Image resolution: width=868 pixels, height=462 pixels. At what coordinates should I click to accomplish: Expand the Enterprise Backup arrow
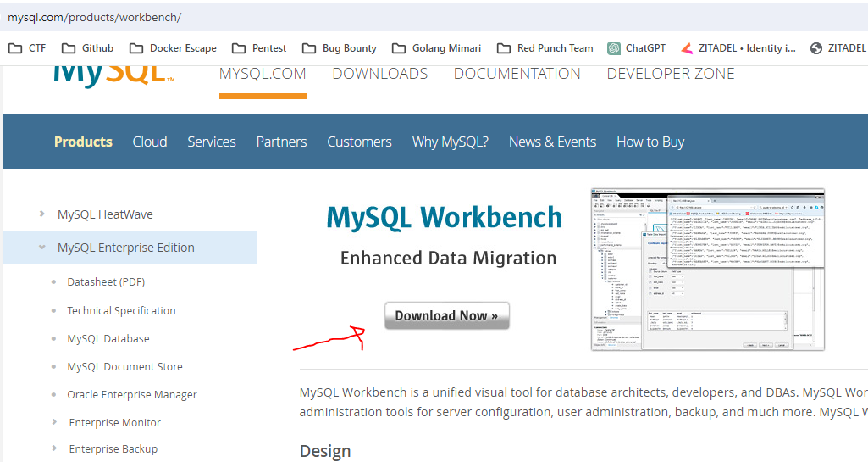point(53,448)
